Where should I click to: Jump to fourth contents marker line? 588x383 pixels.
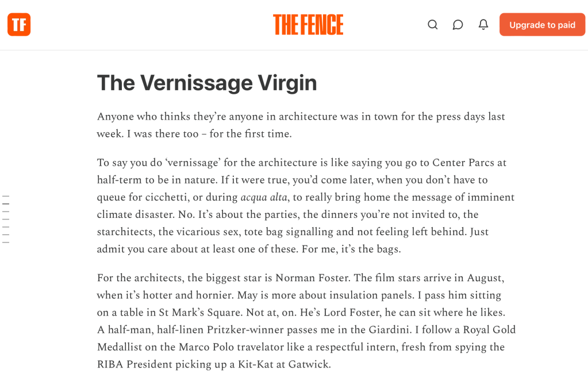pyautogui.click(x=6, y=219)
